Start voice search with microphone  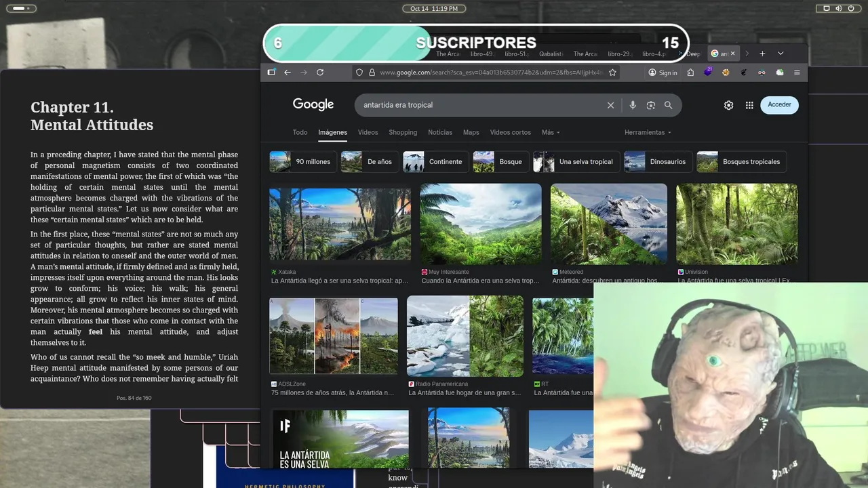[x=633, y=105]
